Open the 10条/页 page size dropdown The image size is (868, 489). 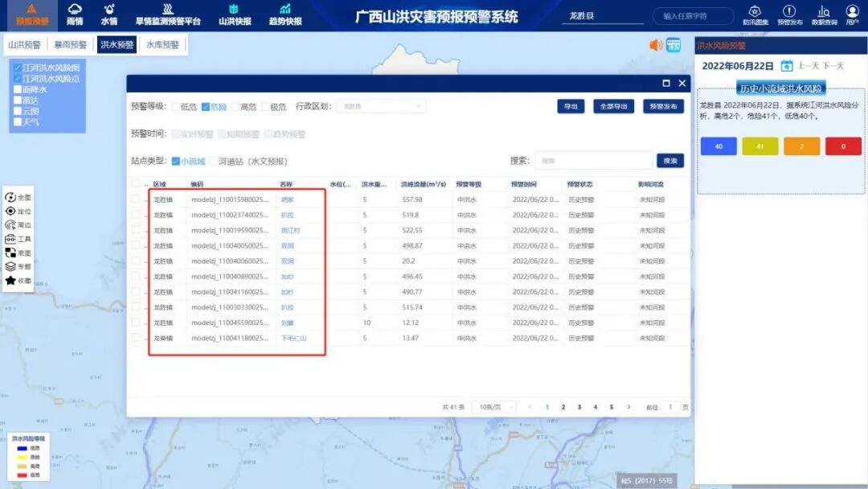pyautogui.click(x=496, y=408)
